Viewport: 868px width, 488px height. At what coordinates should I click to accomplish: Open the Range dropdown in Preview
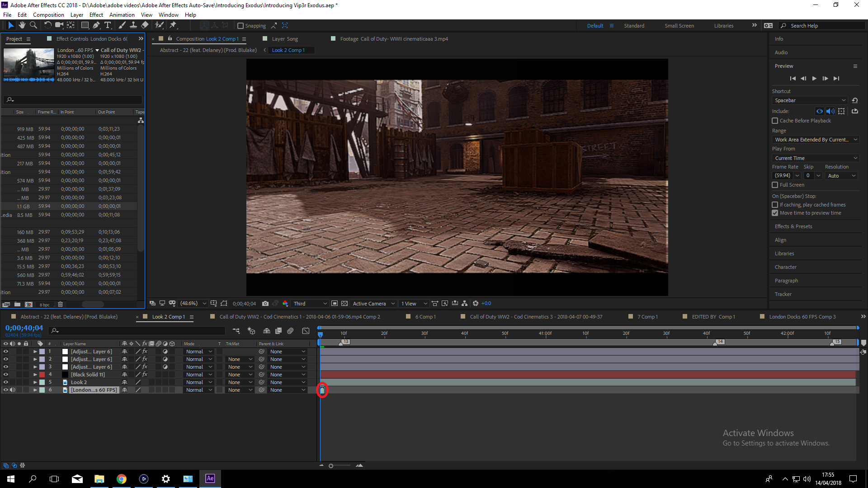point(815,140)
